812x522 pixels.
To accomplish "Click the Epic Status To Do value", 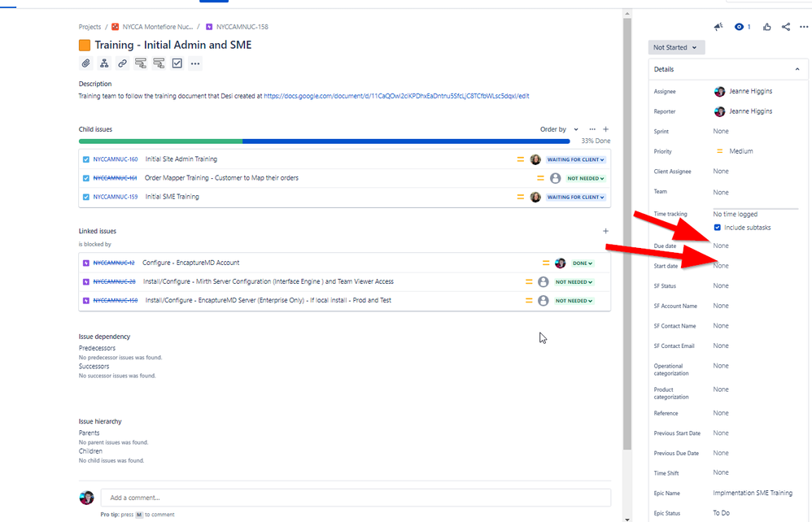I will pyautogui.click(x=722, y=513).
